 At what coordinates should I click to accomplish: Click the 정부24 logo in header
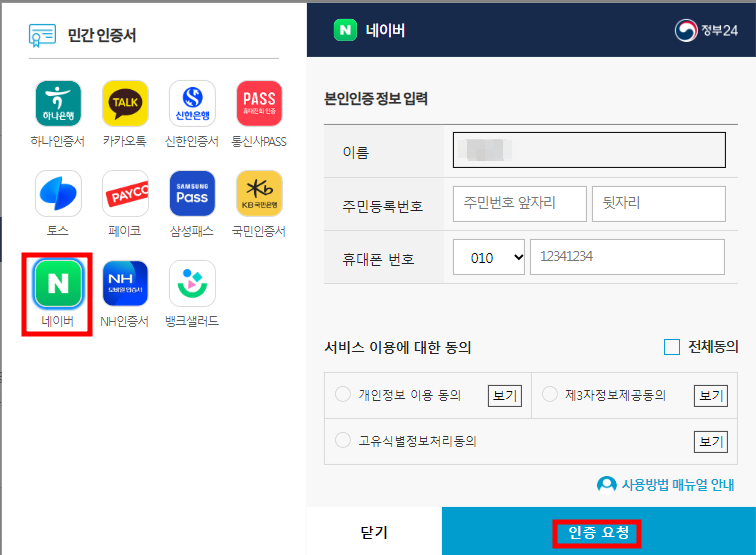[706, 30]
